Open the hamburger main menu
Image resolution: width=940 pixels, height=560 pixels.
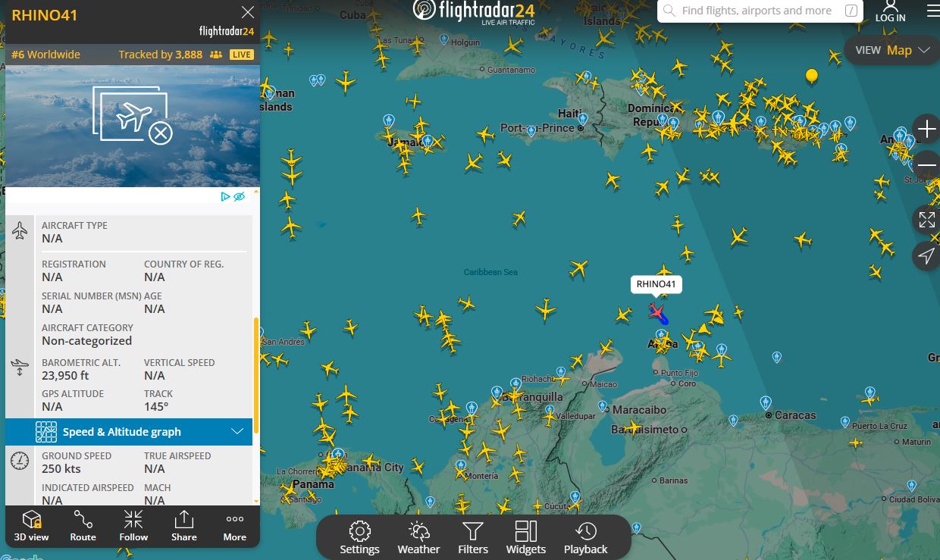pyautogui.click(x=933, y=11)
